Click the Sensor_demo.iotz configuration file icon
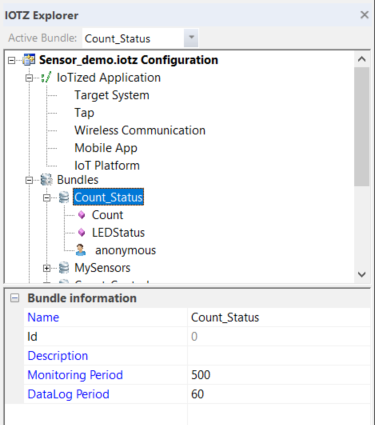Screen dimensions: 375x425 [x=29, y=60]
